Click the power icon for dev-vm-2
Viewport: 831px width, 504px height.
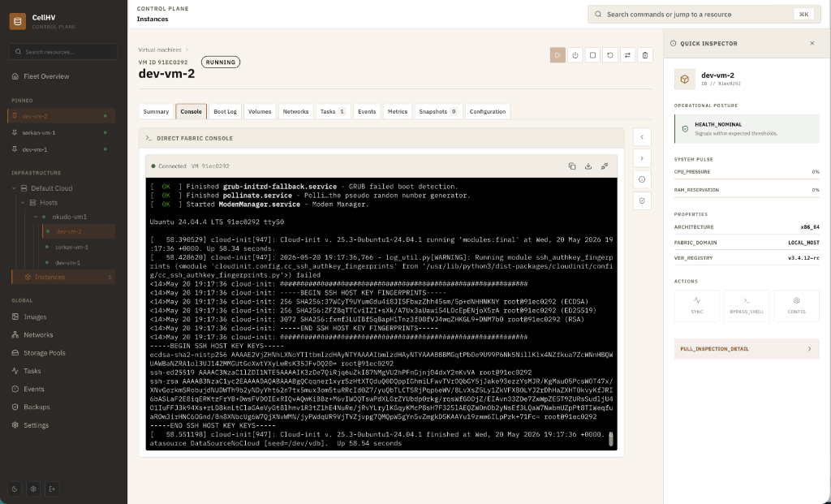(575, 55)
